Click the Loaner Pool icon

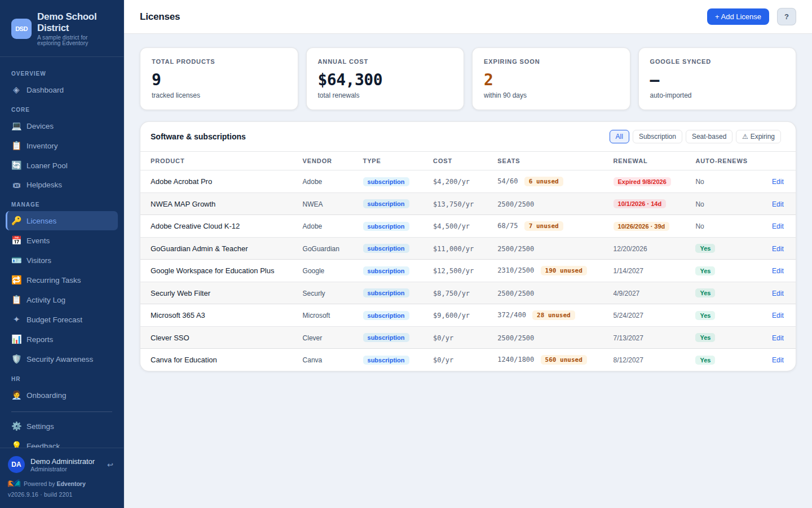pyautogui.click(x=16, y=166)
